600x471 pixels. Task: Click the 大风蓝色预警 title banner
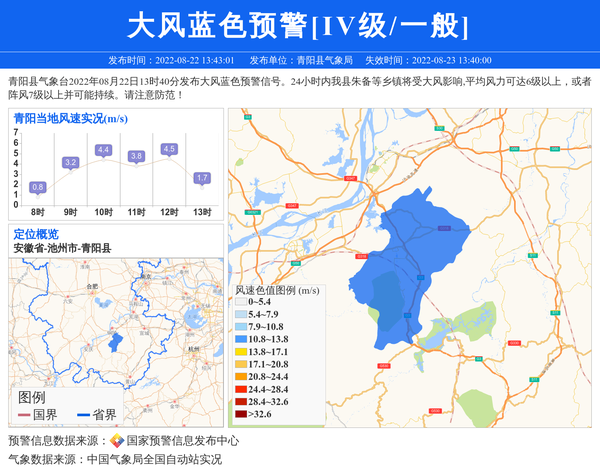300,25
